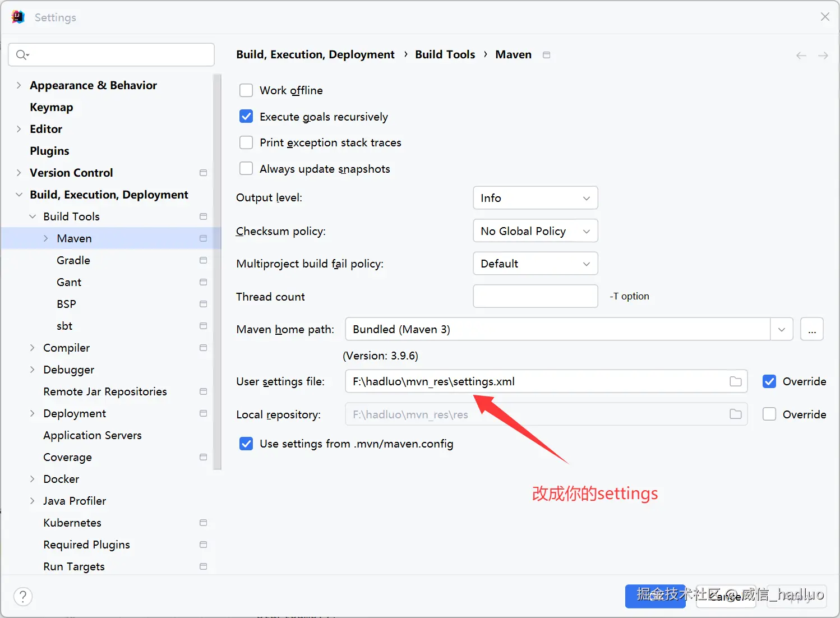Click the project icon on Coverage row
840x618 pixels.
tap(204, 457)
